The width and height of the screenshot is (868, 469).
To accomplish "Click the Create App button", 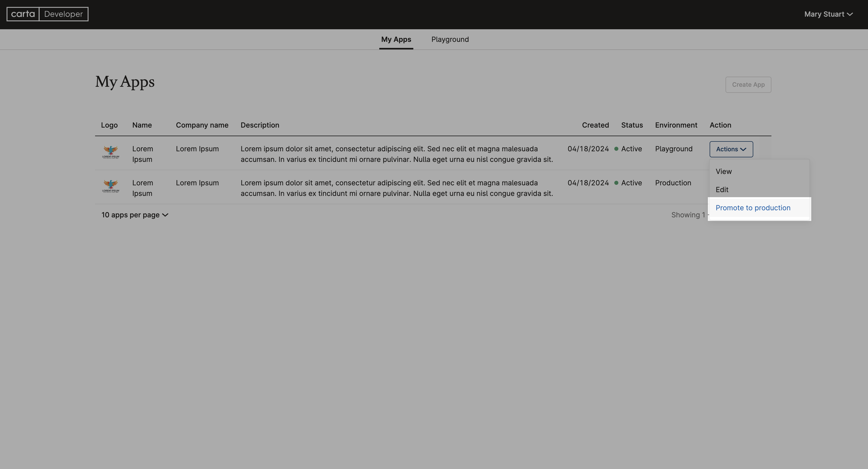I will click(x=748, y=84).
